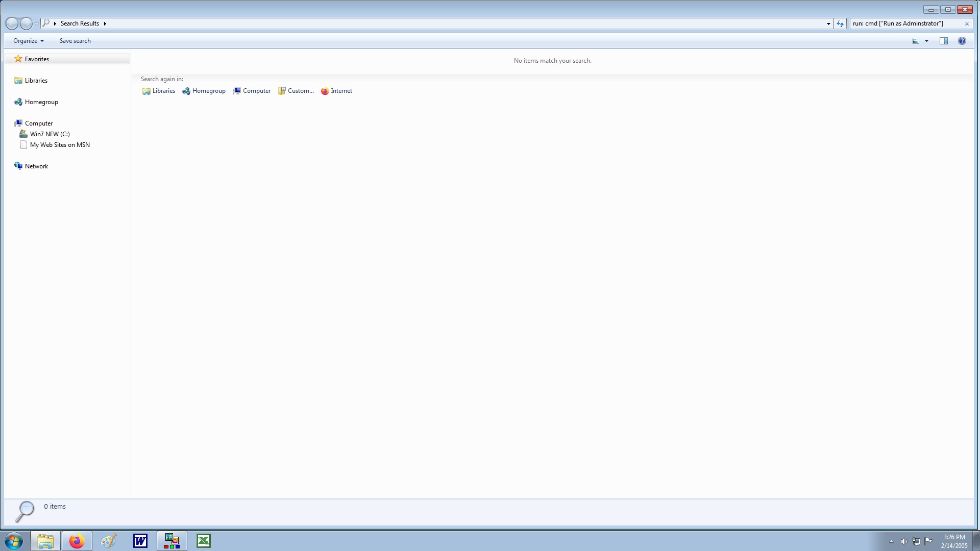Click the Network icon in navigation pane
Image resolution: width=980 pixels, height=551 pixels.
[x=18, y=166]
